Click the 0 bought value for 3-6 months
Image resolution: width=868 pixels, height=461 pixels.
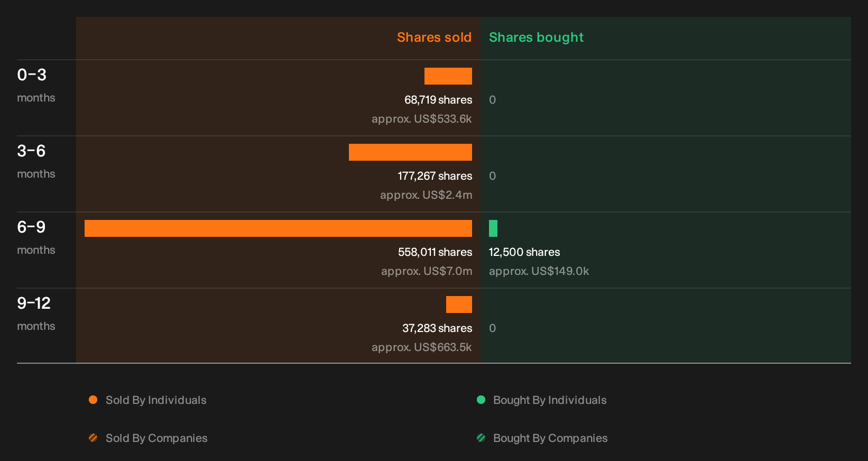(x=493, y=176)
